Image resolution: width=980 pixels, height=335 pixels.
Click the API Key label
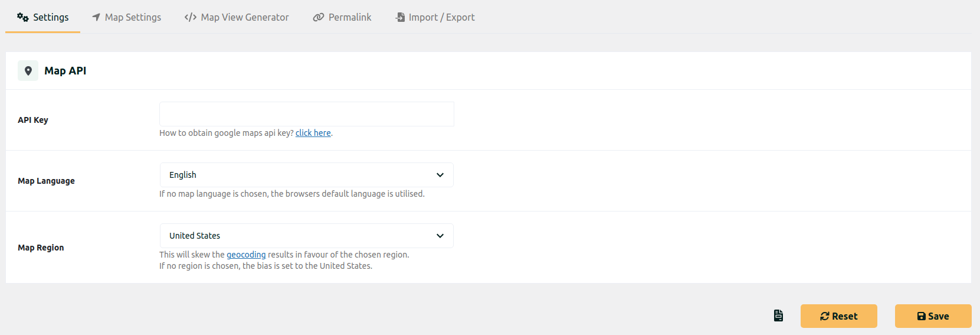coord(33,120)
